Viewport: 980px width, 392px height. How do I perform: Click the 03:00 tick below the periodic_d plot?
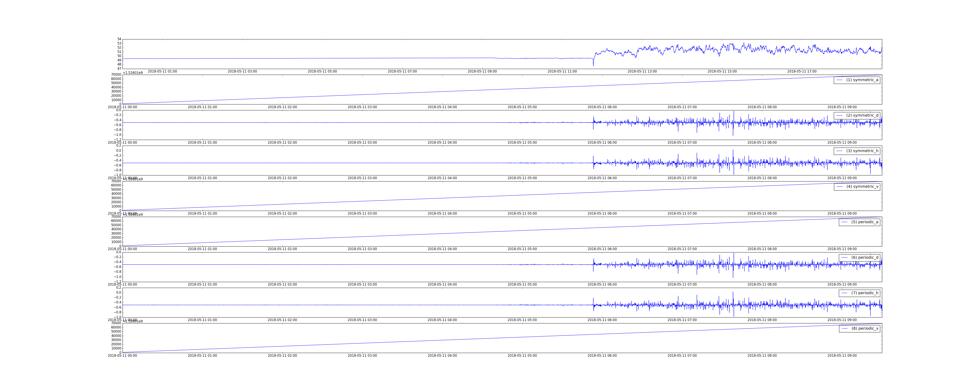click(362, 285)
